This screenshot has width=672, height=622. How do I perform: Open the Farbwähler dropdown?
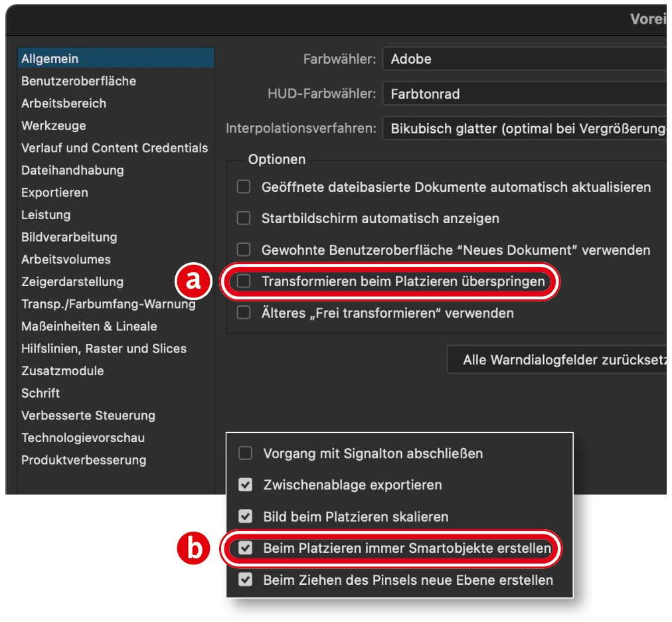click(525, 59)
